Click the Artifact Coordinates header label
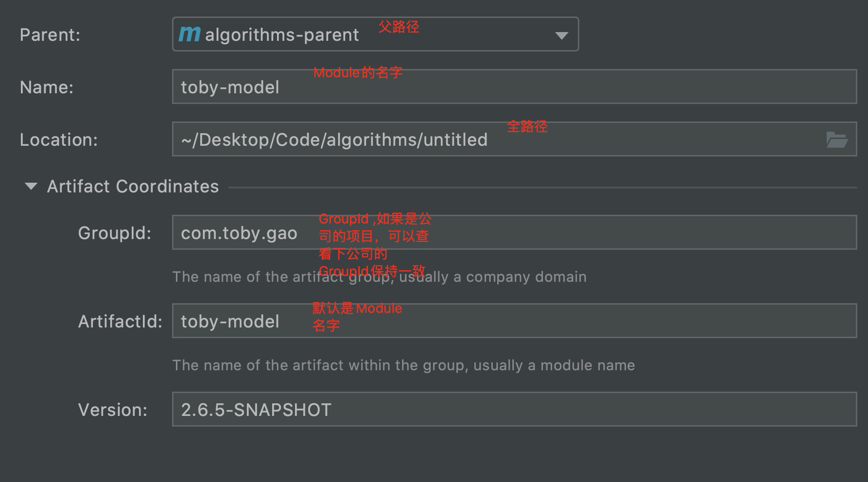The height and width of the screenshot is (482, 868). (133, 186)
